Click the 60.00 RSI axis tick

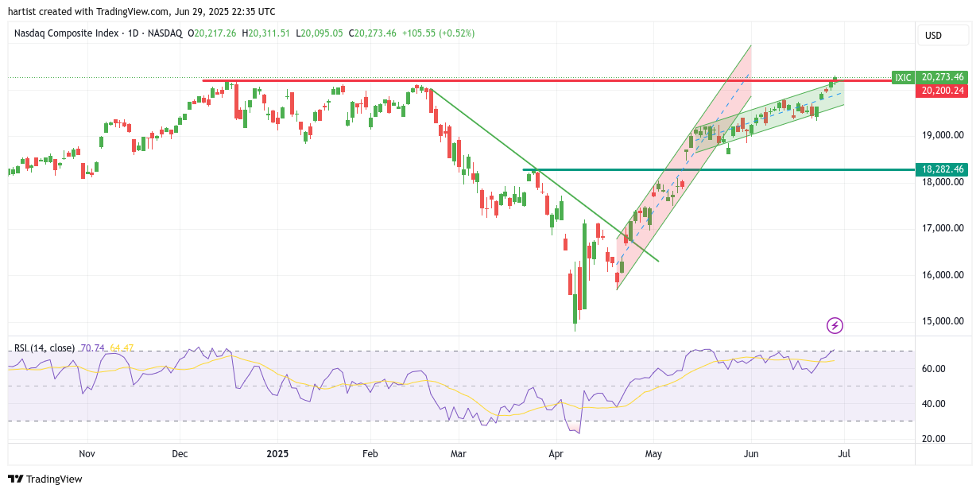click(x=933, y=369)
